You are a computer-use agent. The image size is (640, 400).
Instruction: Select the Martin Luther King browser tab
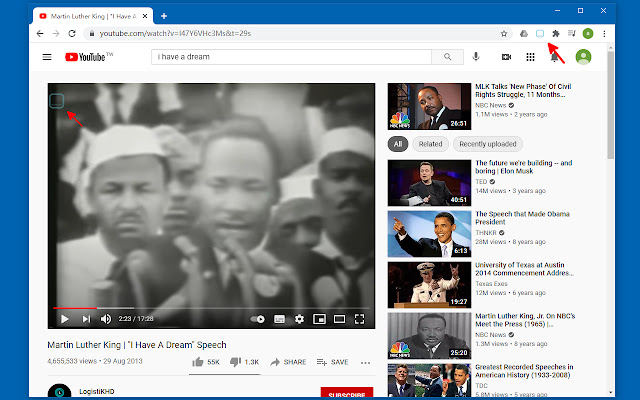coord(93,16)
